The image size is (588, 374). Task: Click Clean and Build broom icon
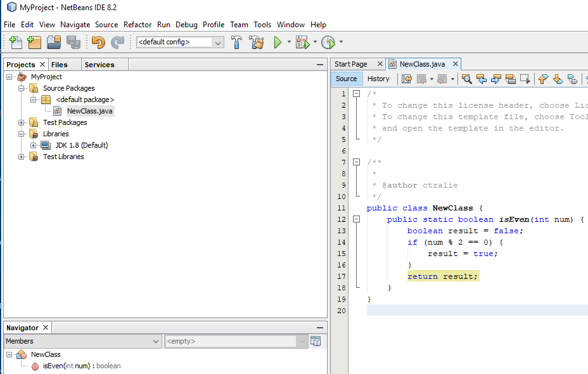[x=257, y=42]
